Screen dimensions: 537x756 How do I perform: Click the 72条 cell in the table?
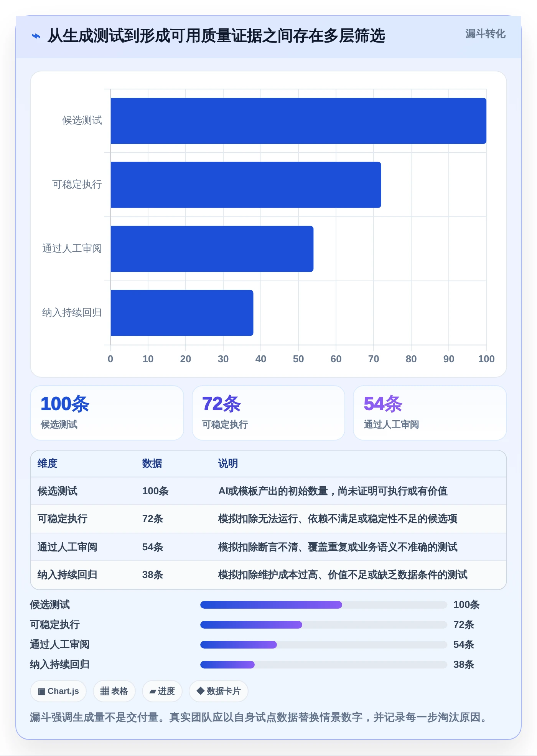point(153,518)
